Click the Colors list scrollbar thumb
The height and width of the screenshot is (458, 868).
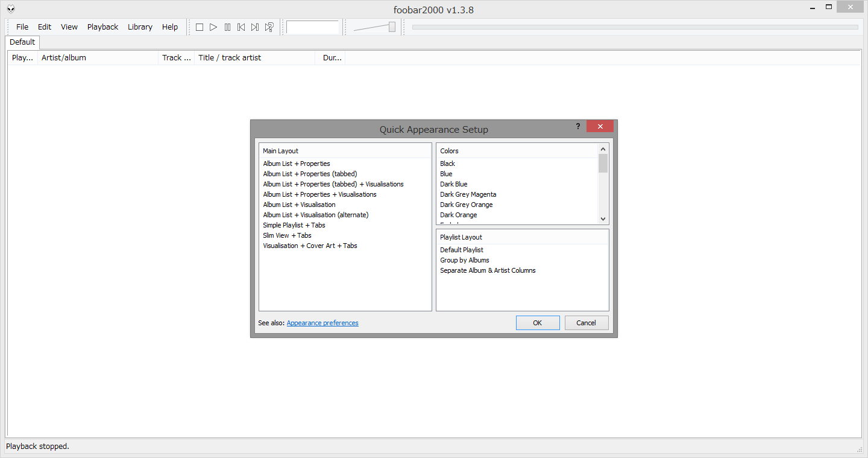click(x=603, y=163)
